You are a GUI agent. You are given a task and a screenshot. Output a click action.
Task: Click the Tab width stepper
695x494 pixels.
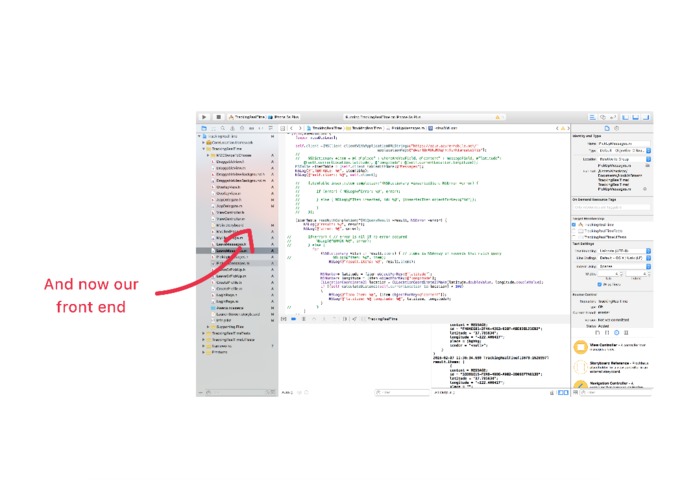click(x=621, y=274)
